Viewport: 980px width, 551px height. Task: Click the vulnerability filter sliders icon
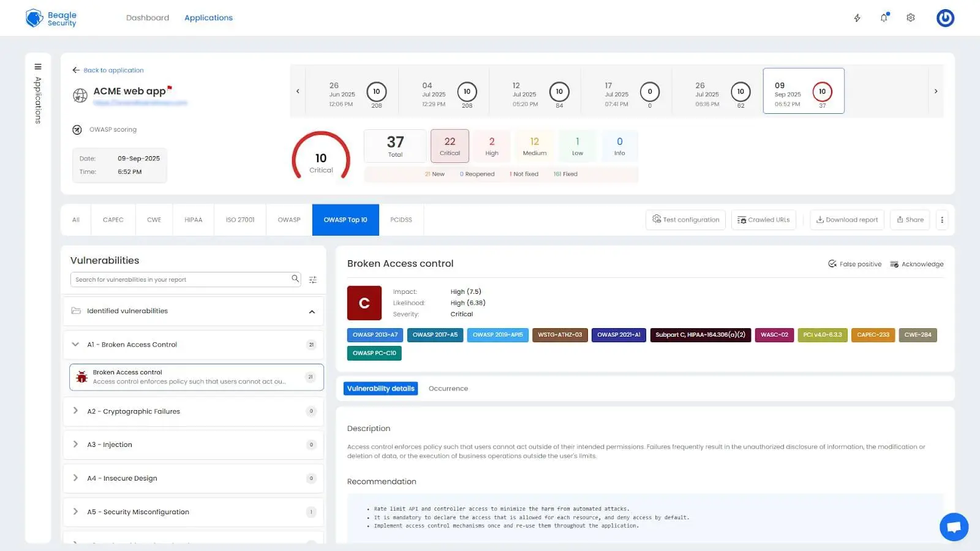pos(313,280)
